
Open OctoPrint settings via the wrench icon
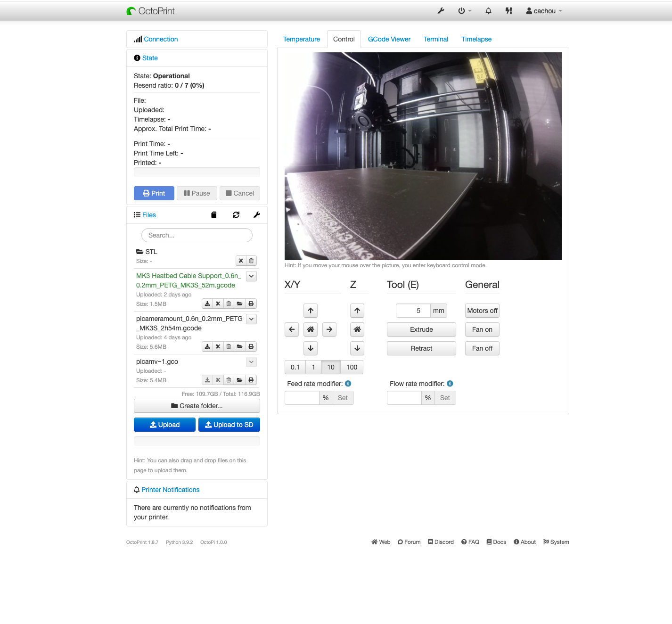pyautogui.click(x=441, y=11)
